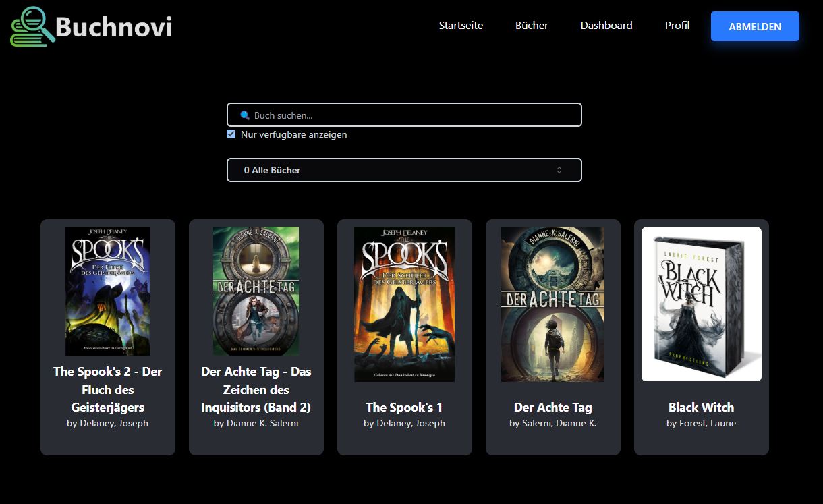
Task: Click 'The Spook's 1' book title
Action: [x=404, y=407]
